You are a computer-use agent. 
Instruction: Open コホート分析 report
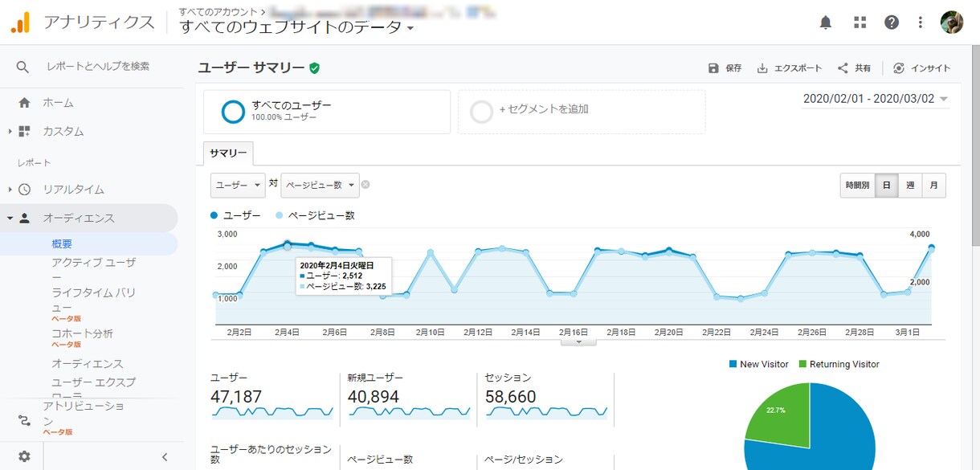[82, 333]
